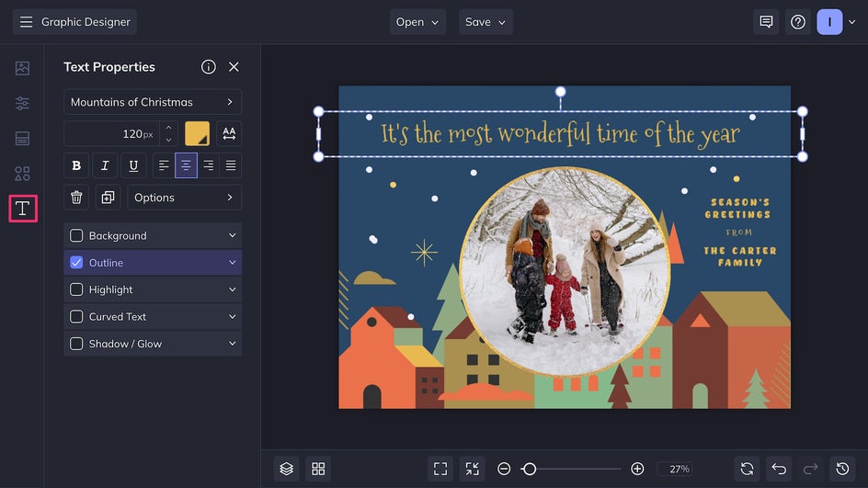Image resolution: width=868 pixels, height=488 pixels.
Task: Expand the Curved Text section chevron
Action: click(232, 316)
